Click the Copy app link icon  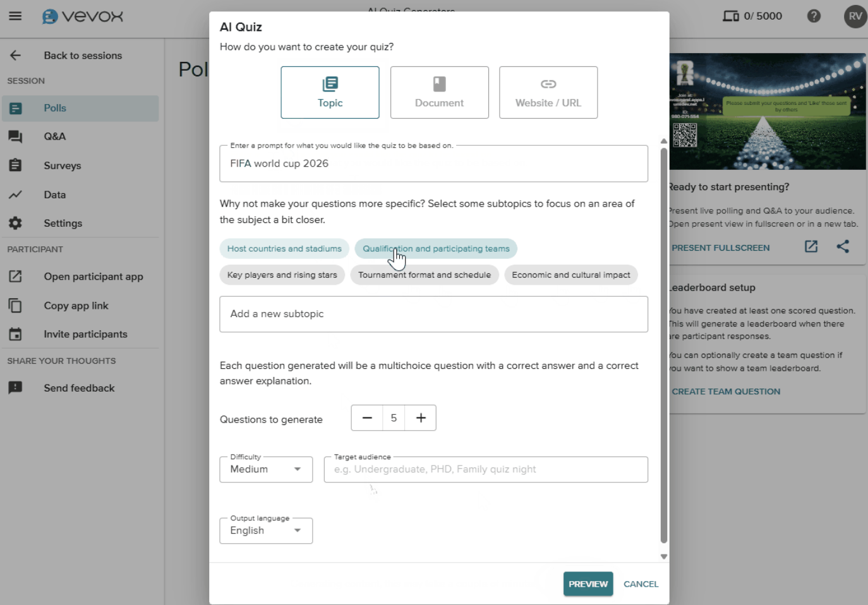(x=15, y=305)
